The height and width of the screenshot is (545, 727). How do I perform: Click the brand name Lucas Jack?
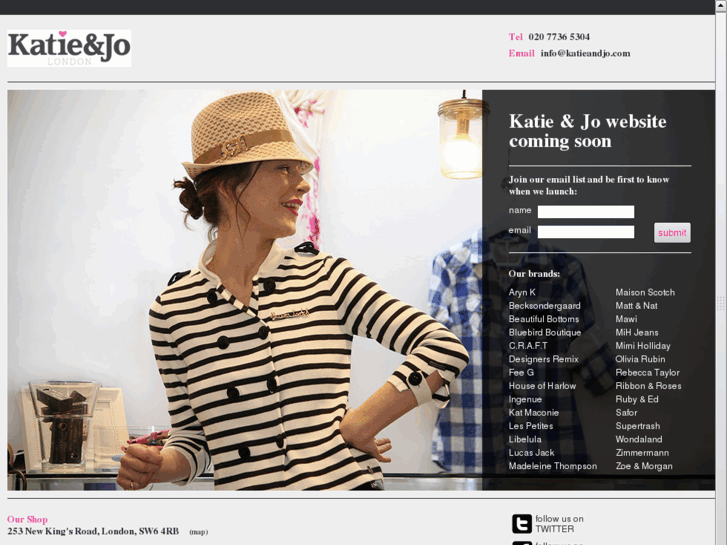531,453
